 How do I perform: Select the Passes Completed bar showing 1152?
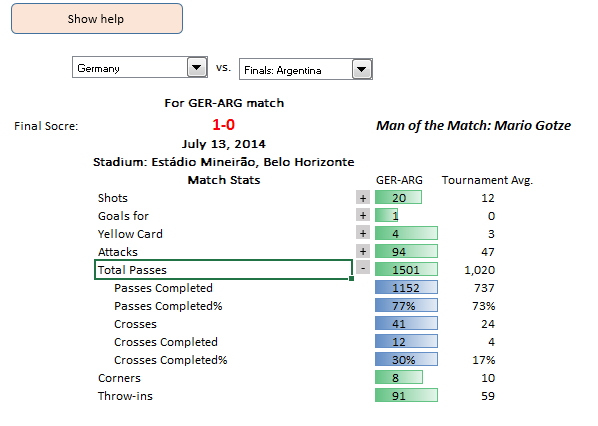[x=406, y=288]
